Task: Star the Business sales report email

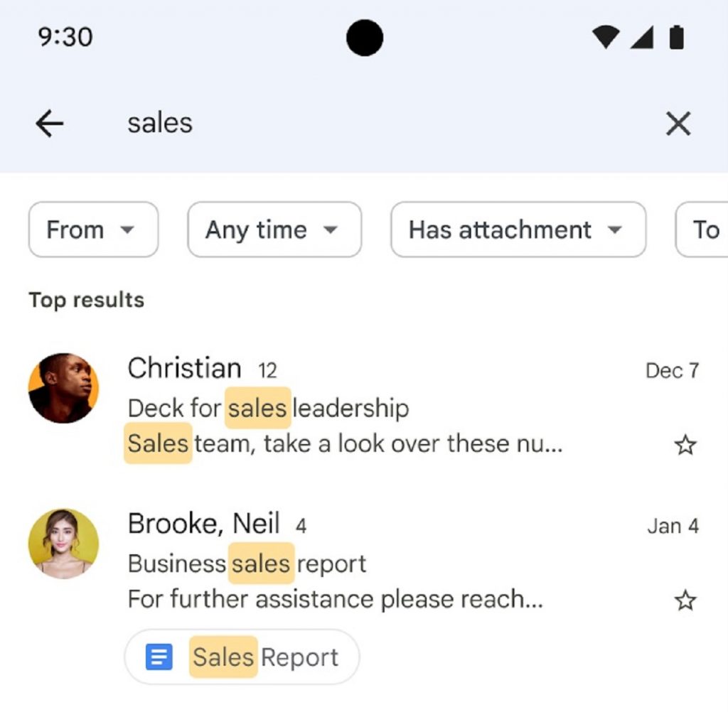Action: pos(685,600)
